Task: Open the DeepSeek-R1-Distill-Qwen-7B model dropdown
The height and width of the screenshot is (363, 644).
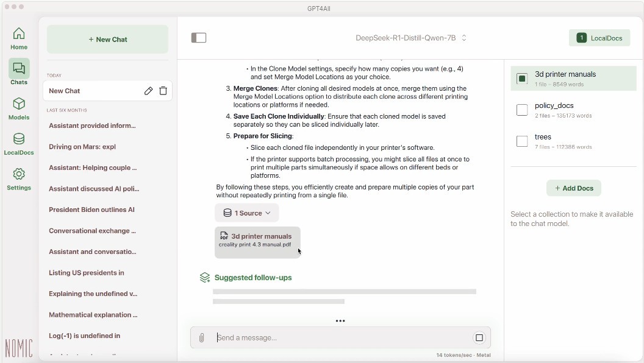Action: 410,38
